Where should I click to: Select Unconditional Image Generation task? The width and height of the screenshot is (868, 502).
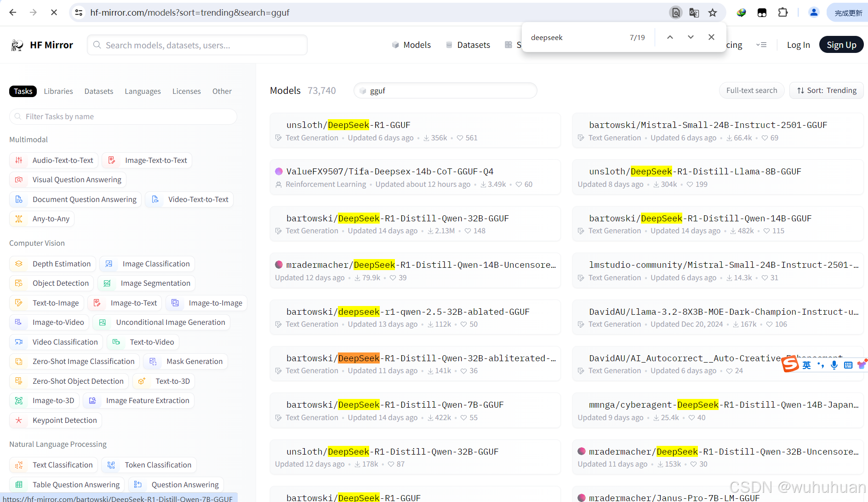click(161, 322)
